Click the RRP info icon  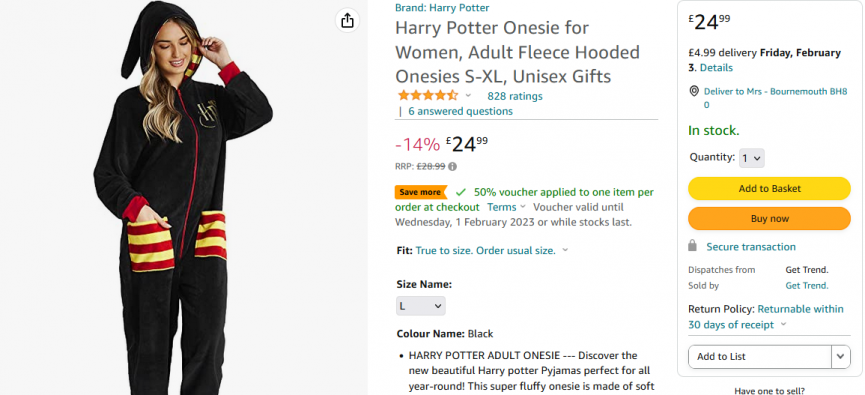click(x=452, y=166)
